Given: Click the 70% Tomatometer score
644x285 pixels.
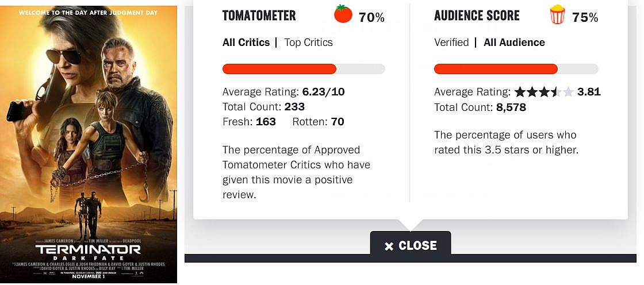Looking at the screenshot, I should point(371,18).
